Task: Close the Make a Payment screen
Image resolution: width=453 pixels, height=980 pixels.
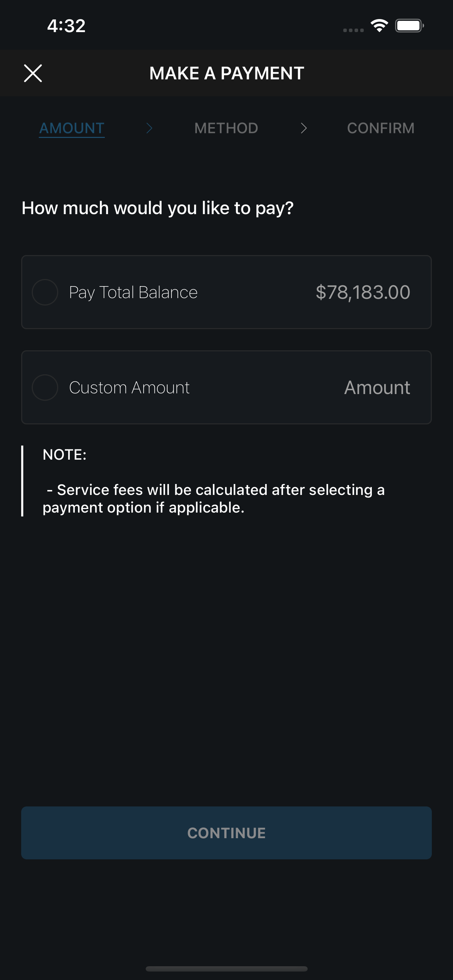Action: pos(33,73)
